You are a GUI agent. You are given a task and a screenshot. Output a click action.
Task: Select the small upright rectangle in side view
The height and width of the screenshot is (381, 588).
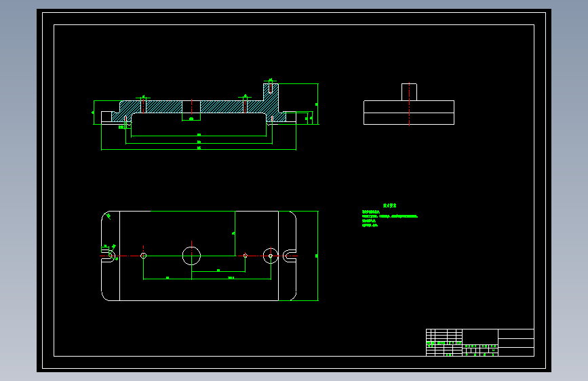click(x=409, y=92)
